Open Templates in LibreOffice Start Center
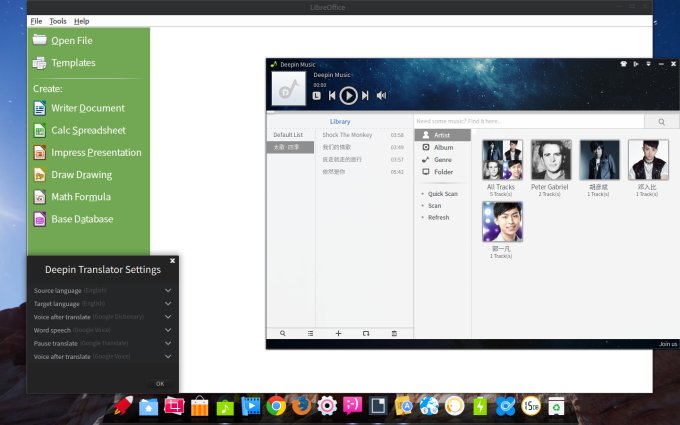 click(64, 63)
